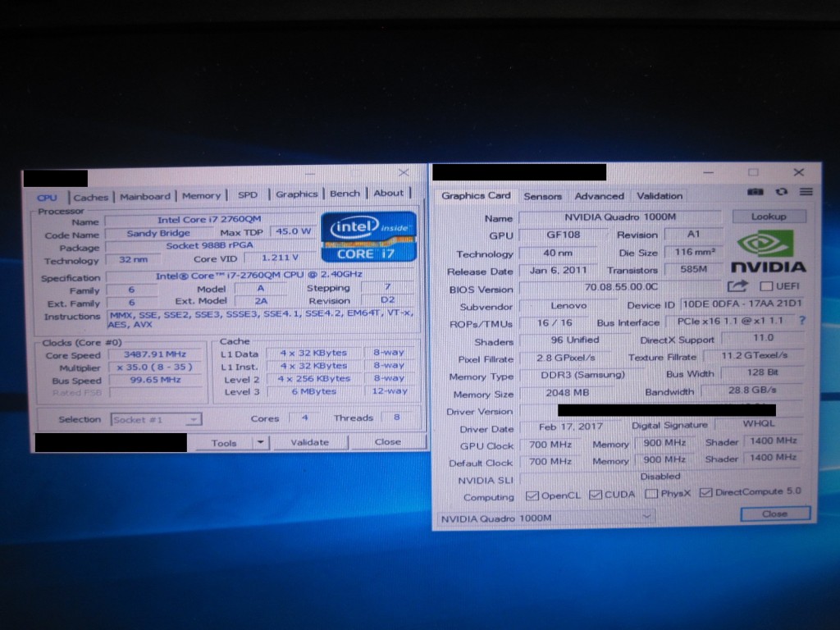Image resolution: width=840 pixels, height=630 pixels.
Task: Click the Bus Speed value 99.65 MHz
Action: (x=155, y=379)
